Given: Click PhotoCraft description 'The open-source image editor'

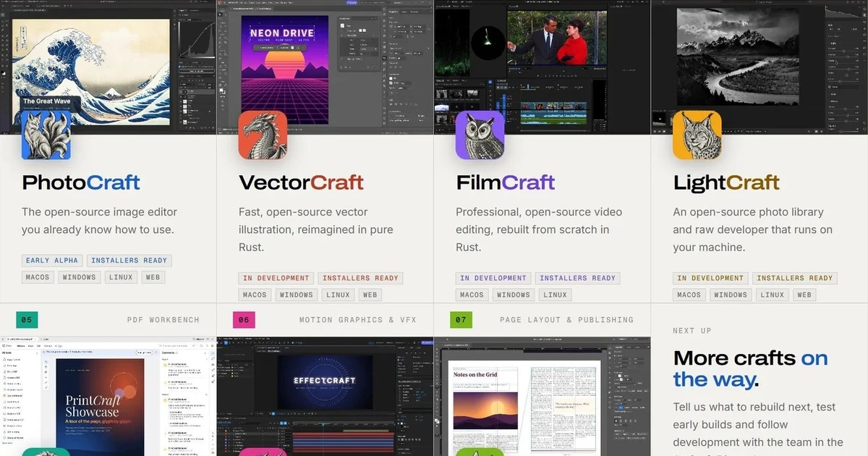Looking at the screenshot, I should coord(99,221).
